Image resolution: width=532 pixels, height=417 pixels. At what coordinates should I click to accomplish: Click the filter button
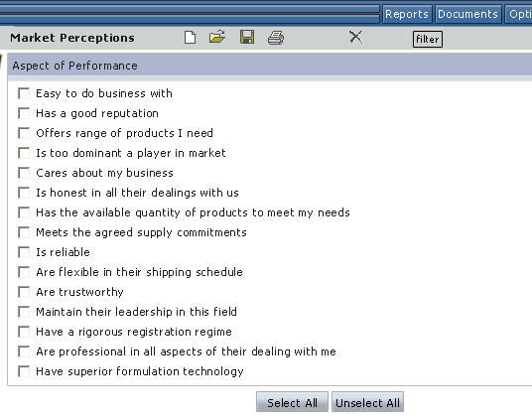428,40
